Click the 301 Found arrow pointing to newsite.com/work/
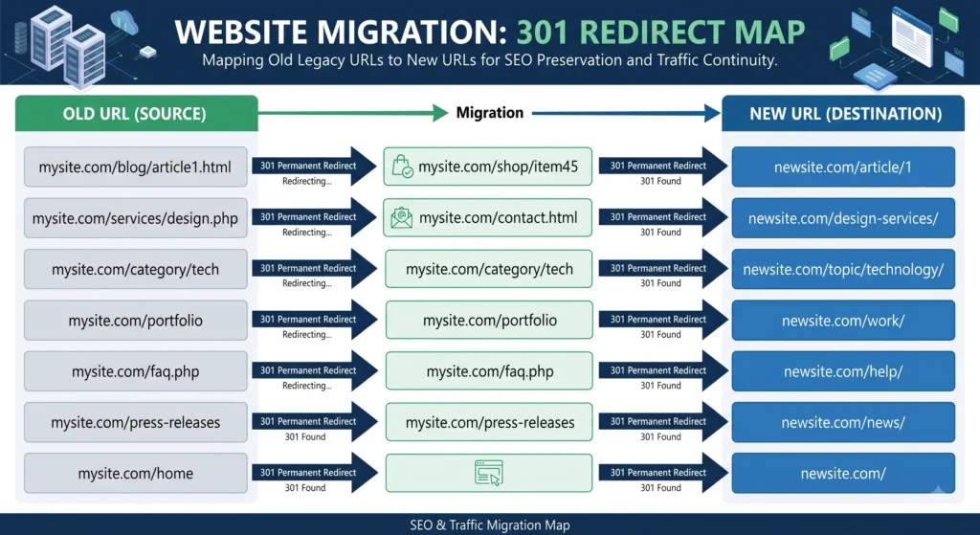Image resolution: width=980 pixels, height=535 pixels. click(663, 321)
